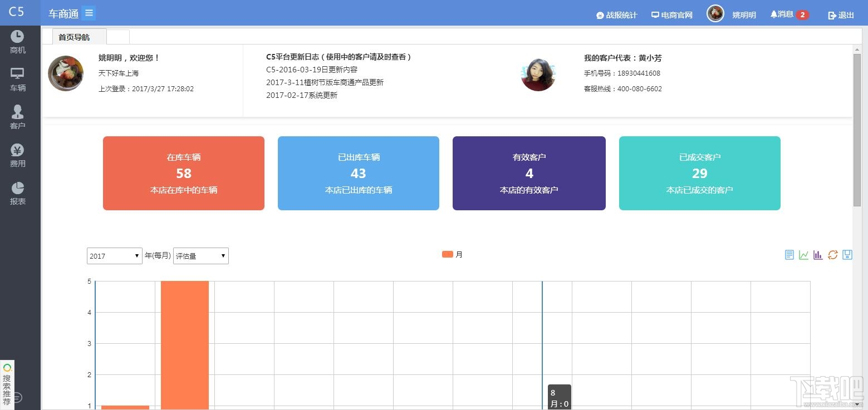
Task: Toggle the 月 legend series swatch
Action: pos(448,254)
